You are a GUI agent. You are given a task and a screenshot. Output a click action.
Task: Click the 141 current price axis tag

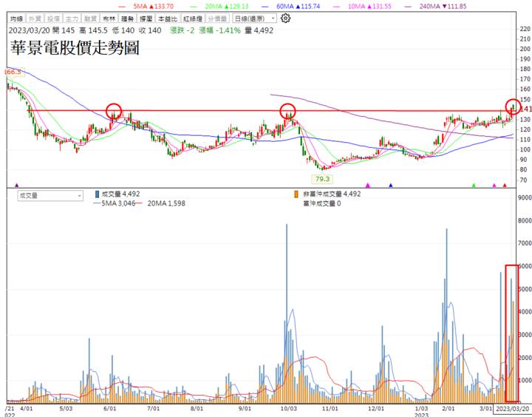coord(525,109)
